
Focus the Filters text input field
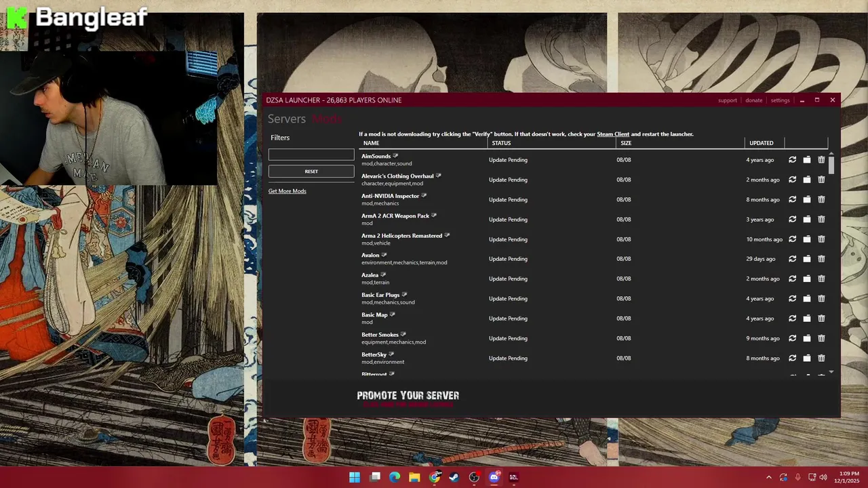point(311,155)
